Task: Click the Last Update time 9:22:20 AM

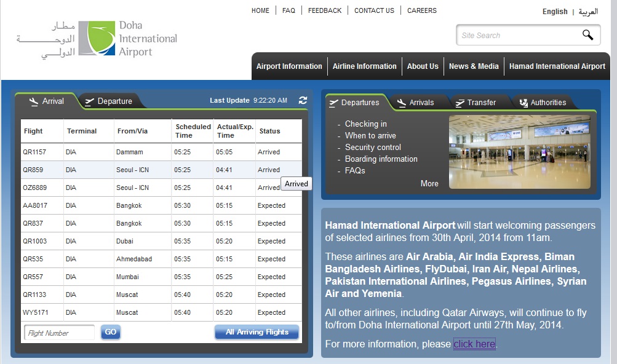Action: point(270,100)
